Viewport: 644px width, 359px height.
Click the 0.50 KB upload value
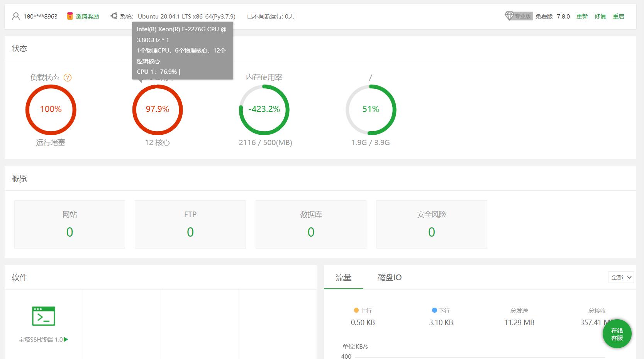(x=363, y=322)
